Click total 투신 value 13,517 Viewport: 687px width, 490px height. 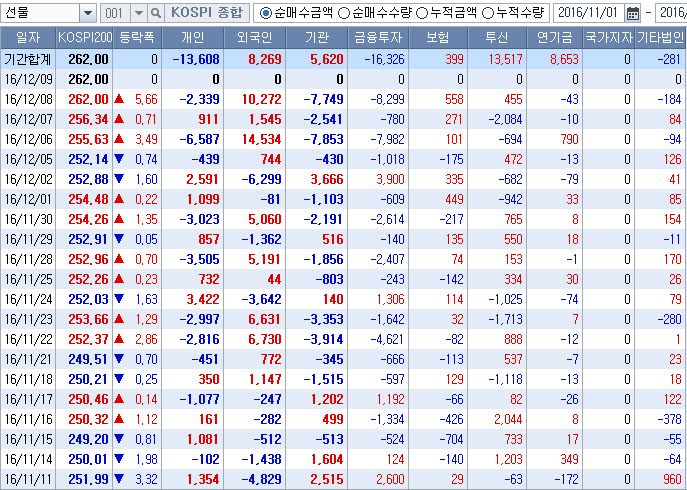[506, 59]
